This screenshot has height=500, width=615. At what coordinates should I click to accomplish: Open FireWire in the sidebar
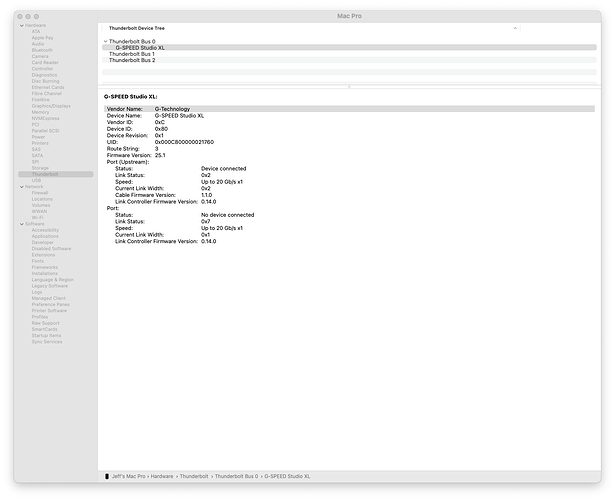tap(40, 100)
